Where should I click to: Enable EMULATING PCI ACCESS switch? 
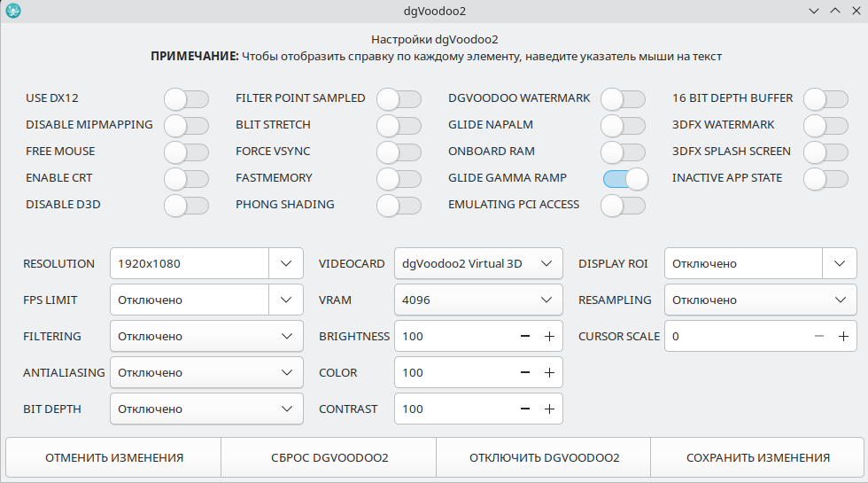(624, 206)
